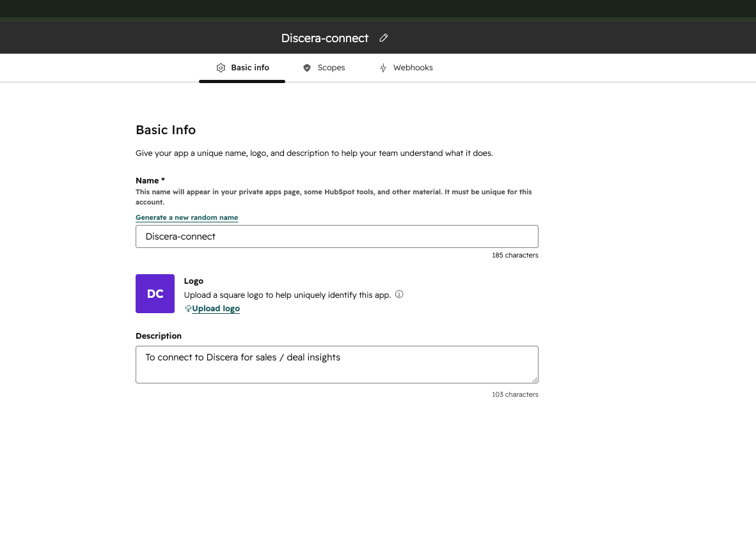Click the lightning bolt icon beside Webhooks

pos(383,68)
